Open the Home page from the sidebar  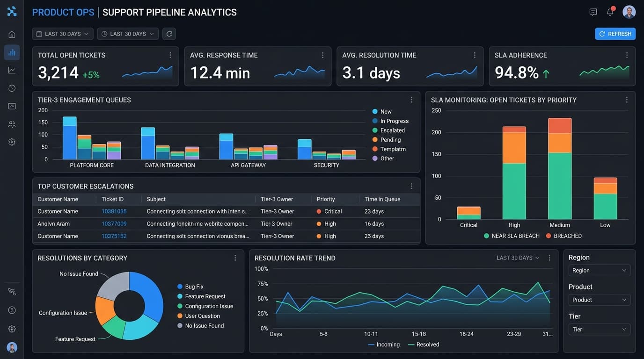(x=12, y=35)
